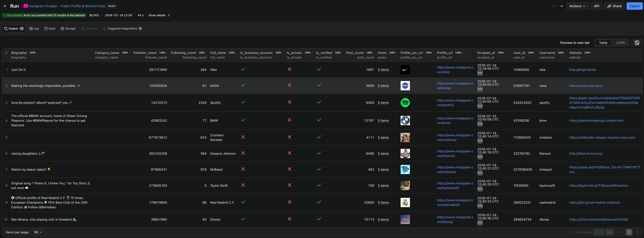The height and width of the screenshot is (238, 644).
Task: Expand scraped_at ellipsis in Spotify row
Action: point(480,106)
